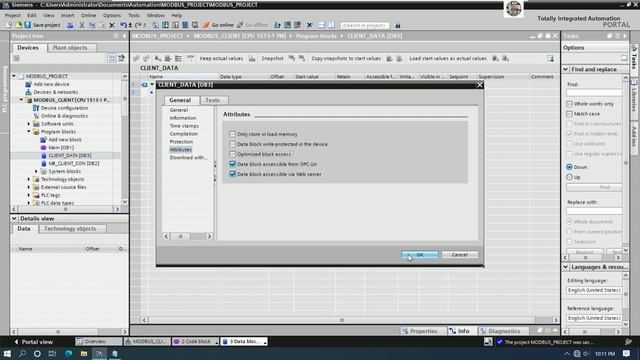The height and width of the screenshot is (360, 640).
Task: Click Cancel in CLIENT_DATA dialog
Action: (460, 255)
